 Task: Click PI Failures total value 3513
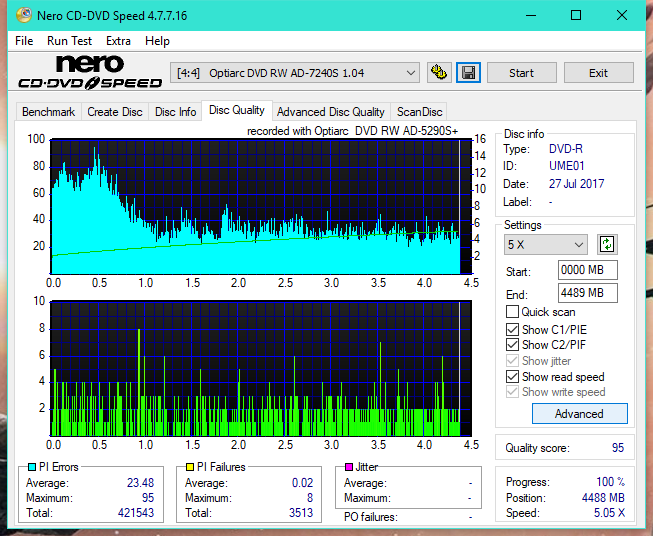pyautogui.click(x=301, y=513)
